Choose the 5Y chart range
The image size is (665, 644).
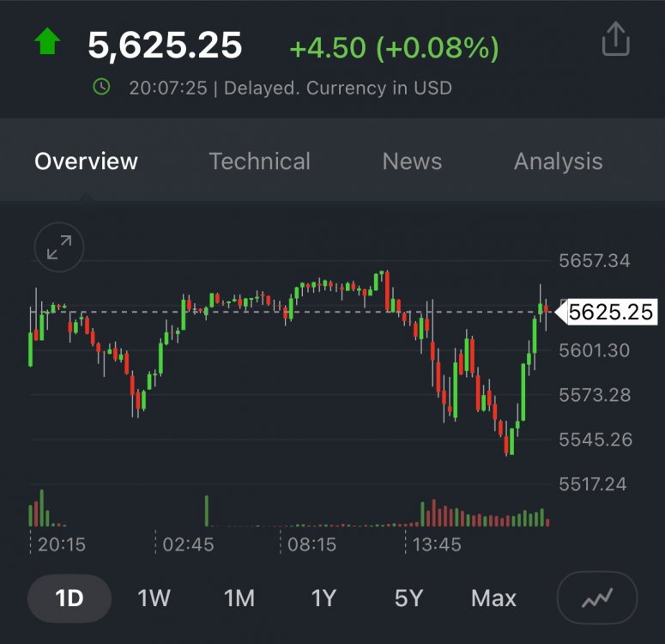coord(408,598)
